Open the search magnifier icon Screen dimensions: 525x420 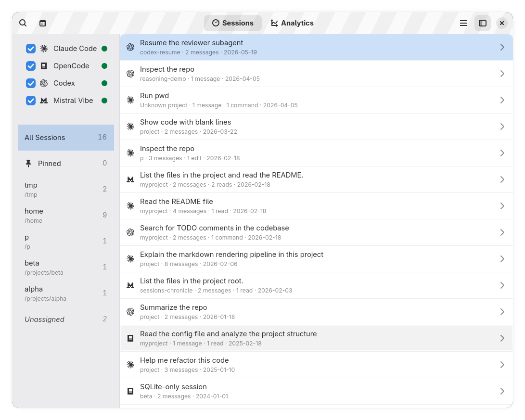(x=23, y=23)
